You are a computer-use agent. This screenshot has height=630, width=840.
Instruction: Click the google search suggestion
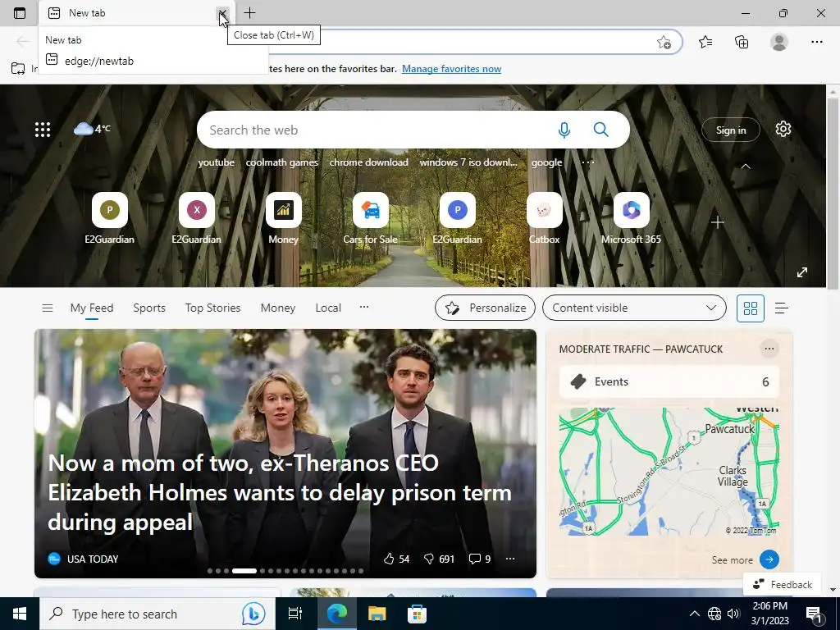(546, 162)
